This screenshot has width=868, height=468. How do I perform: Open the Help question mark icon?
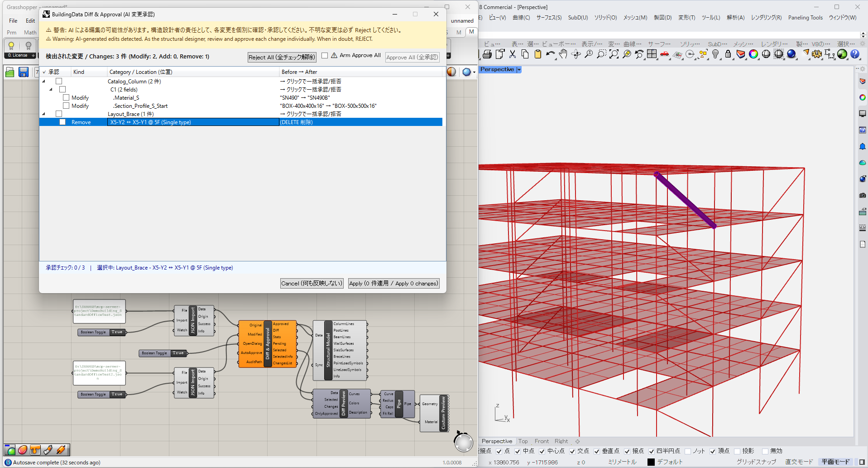[855, 54]
